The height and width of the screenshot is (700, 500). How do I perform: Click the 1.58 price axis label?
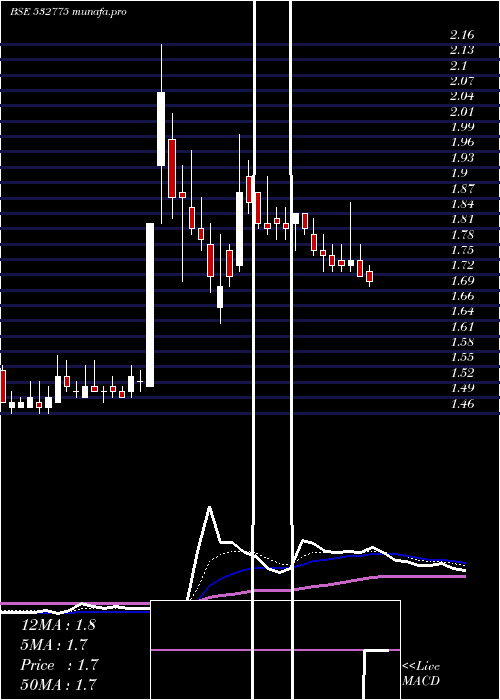pos(462,342)
